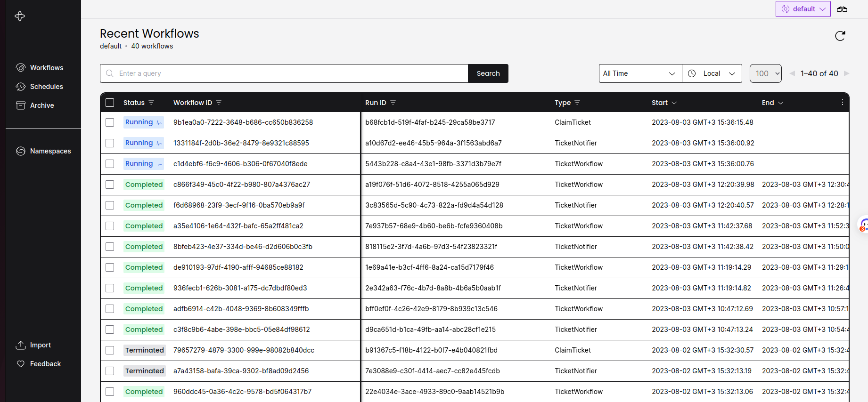The height and width of the screenshot is (402, 868).
Task: Select checkbox for workflow 1331184f-2d0b
Action: coord(110,143)
